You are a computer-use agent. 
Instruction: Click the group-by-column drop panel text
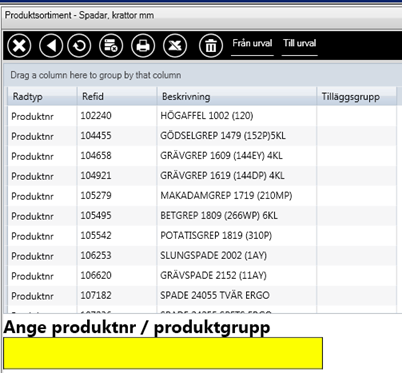(96, 75)
